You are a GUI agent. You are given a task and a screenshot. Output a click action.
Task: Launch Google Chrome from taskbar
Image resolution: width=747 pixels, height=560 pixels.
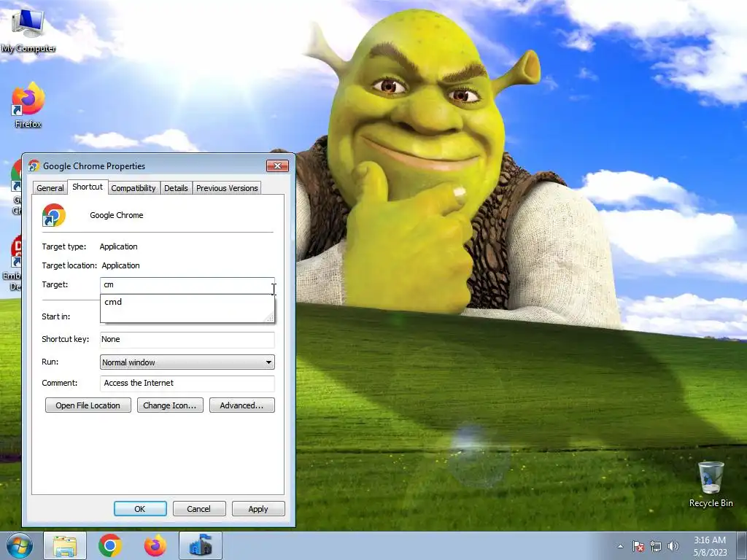click(110, 545)
